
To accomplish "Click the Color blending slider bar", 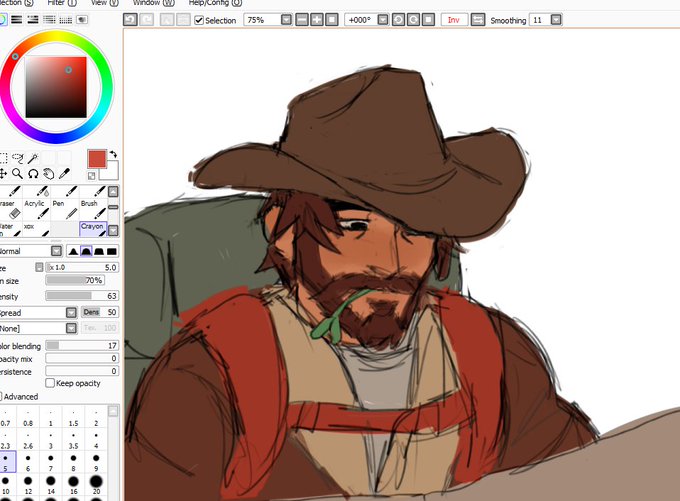I will [82, 345].
